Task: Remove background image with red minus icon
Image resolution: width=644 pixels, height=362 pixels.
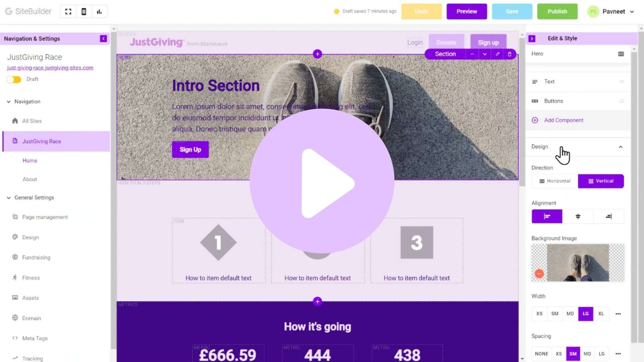Action: tap(539, 274)
